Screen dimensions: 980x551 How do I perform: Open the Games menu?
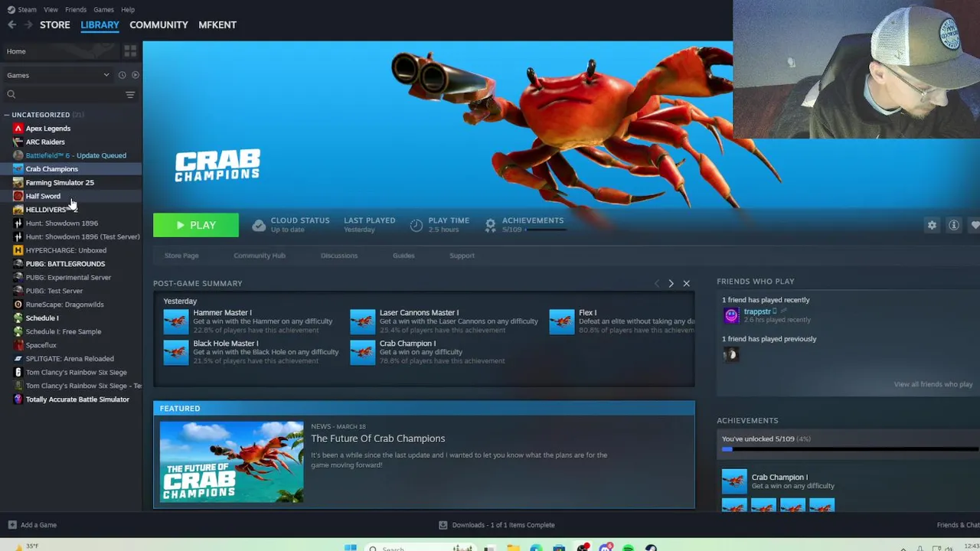tap(103, 9)
